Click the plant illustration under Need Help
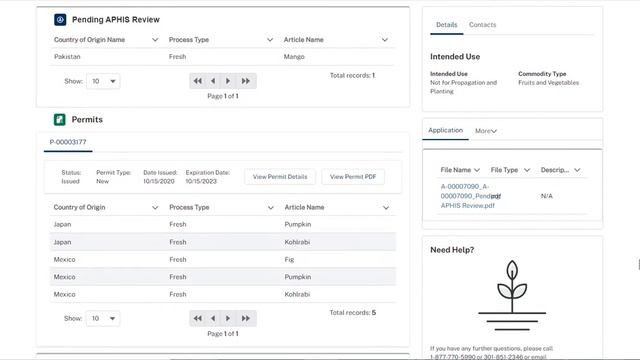640x360 pixels. tap(512, 295)
